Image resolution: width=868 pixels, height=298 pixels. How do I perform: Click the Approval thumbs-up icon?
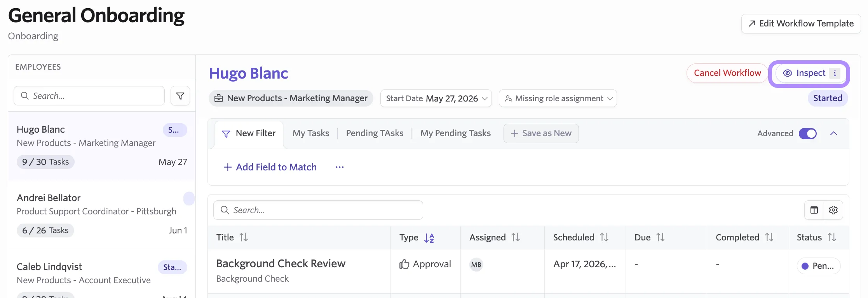coord(404,265)
